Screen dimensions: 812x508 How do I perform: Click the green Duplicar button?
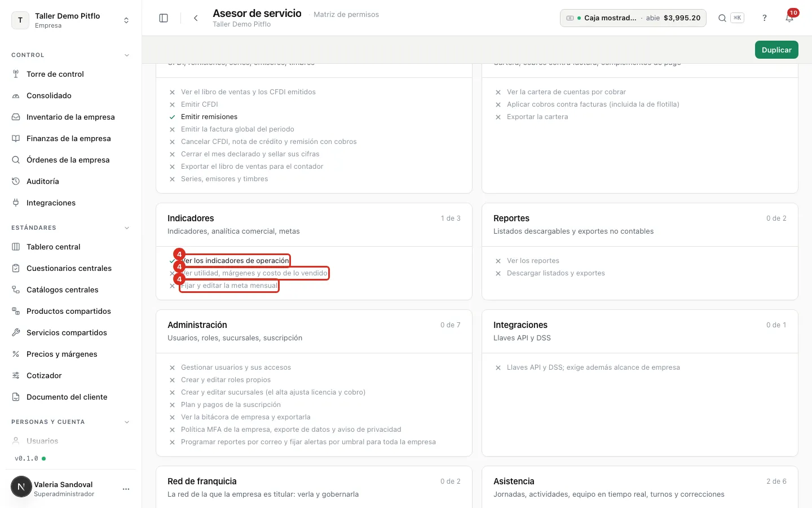(776, 50)
